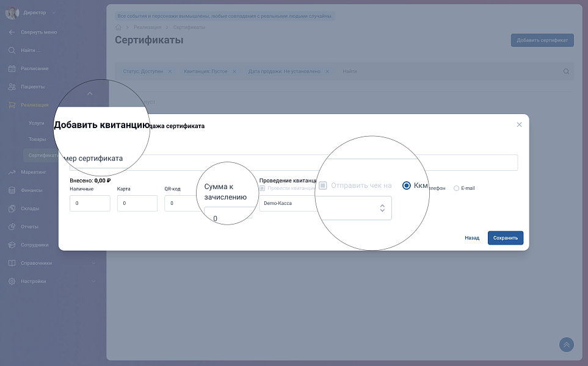Viewport: 588px width, 366px height.
Task: Open Финансы in the sidebar menu
Action: [31, 190]
